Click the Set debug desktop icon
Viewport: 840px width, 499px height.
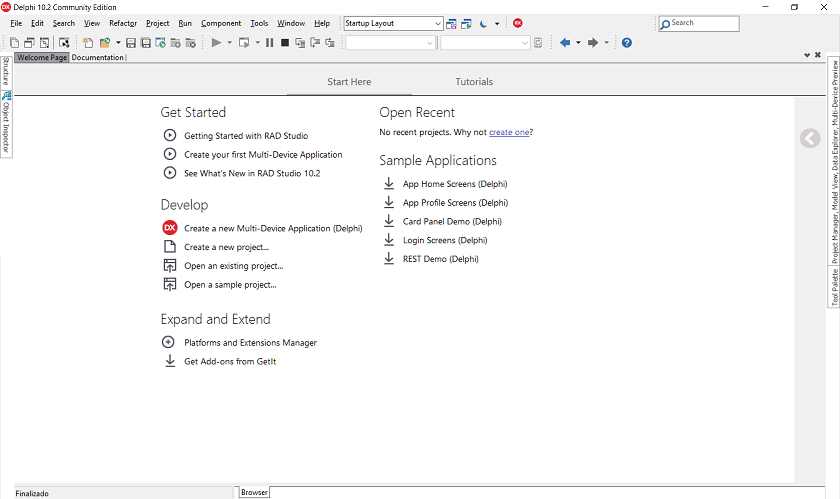(x=466, y=24)
